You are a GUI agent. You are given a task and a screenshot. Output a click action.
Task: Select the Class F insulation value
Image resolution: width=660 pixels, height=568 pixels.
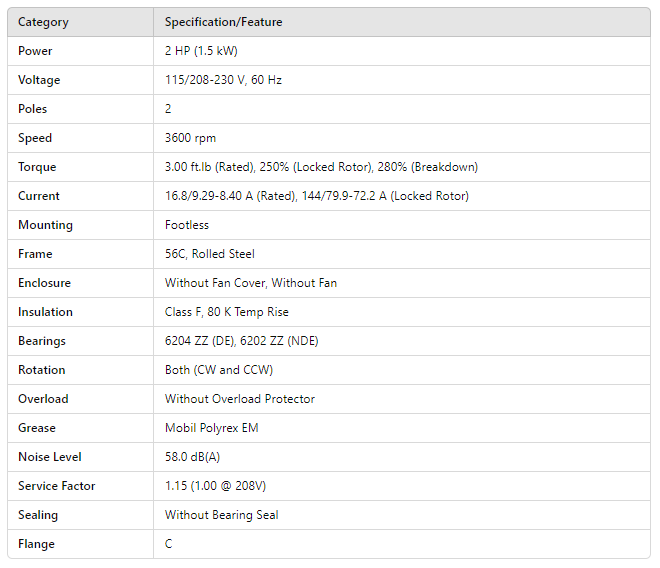[227, 312]
